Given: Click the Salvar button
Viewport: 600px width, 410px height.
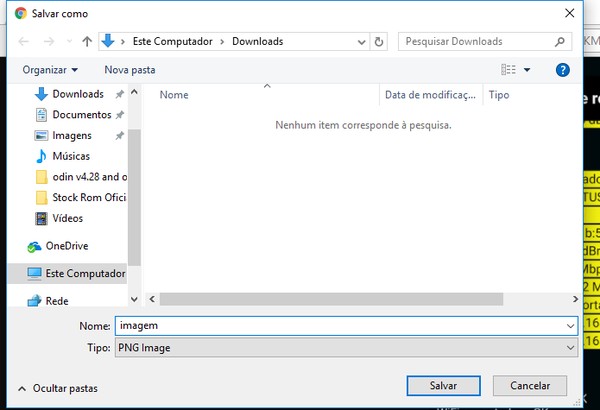Looking at the screenshot, I should (443, 385).
